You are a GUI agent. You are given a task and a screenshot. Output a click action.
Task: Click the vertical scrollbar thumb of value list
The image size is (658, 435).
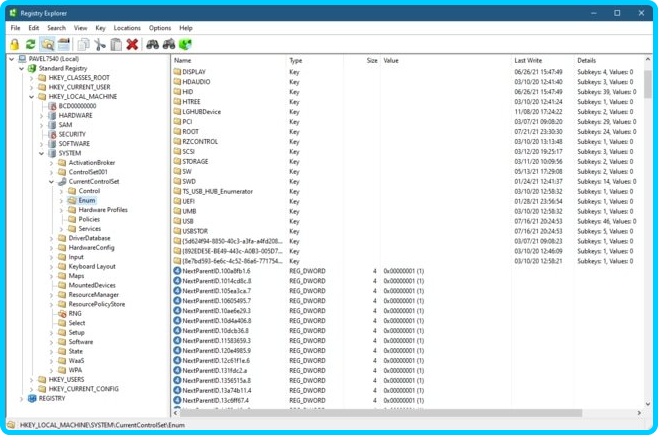click(648, 84)
